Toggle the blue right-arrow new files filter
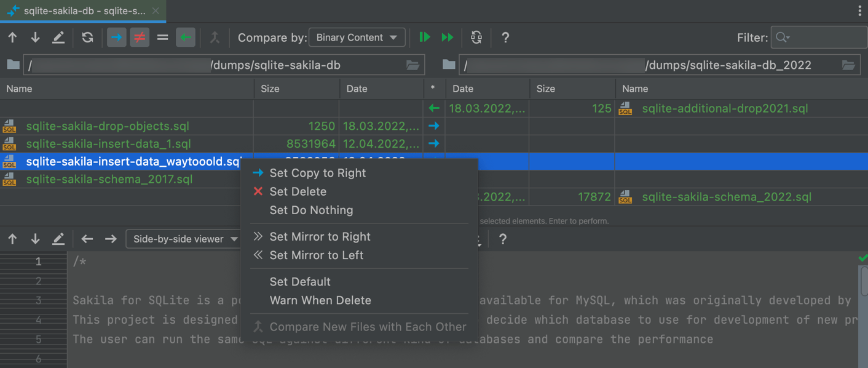 click(x=116, y=37)
